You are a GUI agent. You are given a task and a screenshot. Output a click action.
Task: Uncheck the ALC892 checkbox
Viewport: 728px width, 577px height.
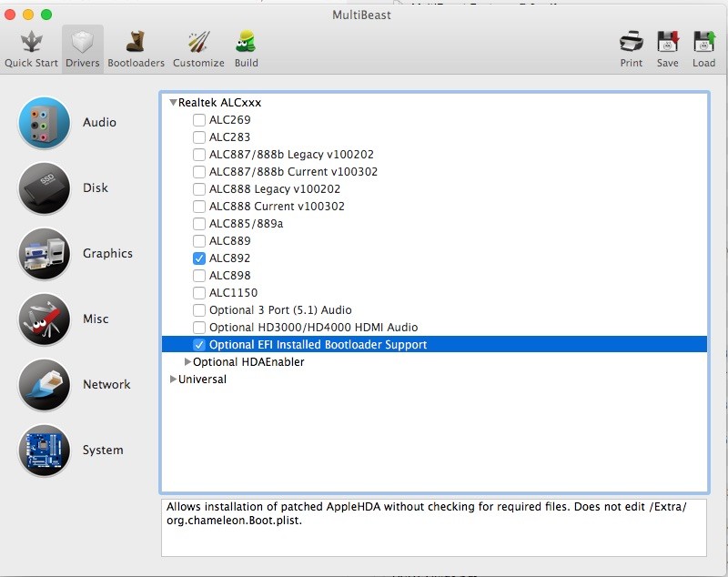[x=199, y=258]
